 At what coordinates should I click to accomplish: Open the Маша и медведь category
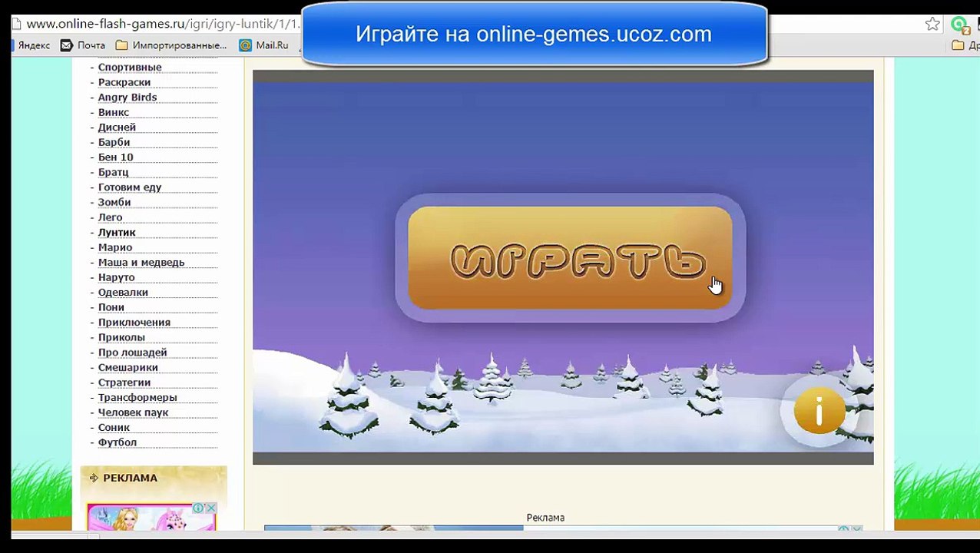141,262
